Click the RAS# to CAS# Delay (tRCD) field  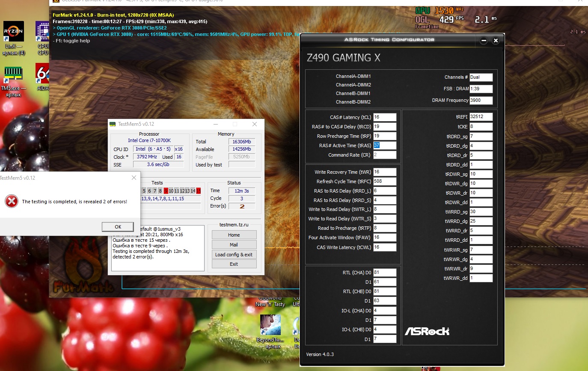[x=385, y=127]
